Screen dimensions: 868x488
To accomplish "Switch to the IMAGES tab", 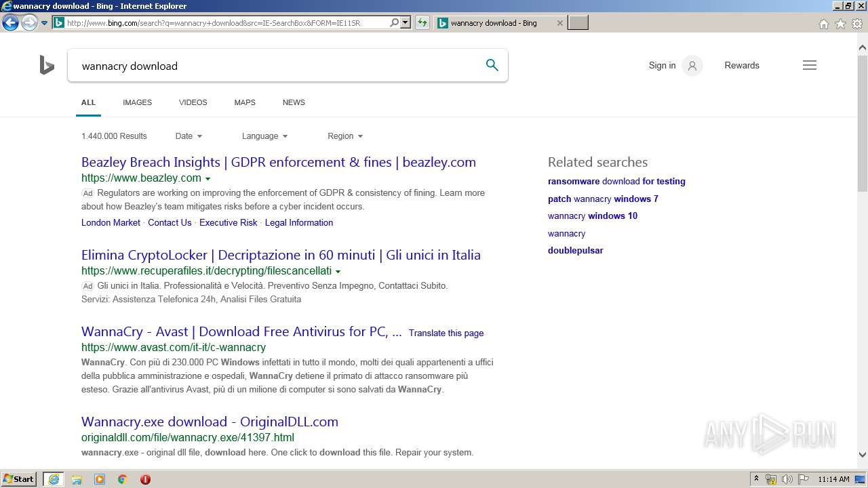I will [137, 102].
